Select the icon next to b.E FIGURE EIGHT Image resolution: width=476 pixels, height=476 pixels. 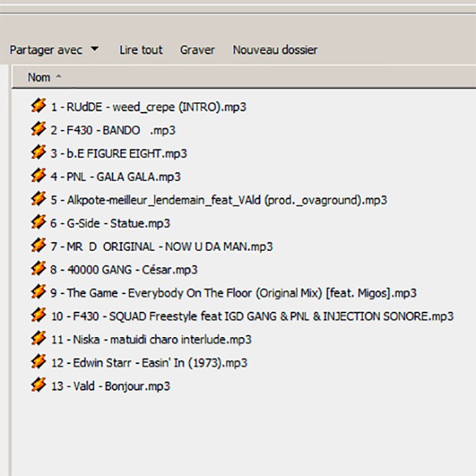coord(38,152)
